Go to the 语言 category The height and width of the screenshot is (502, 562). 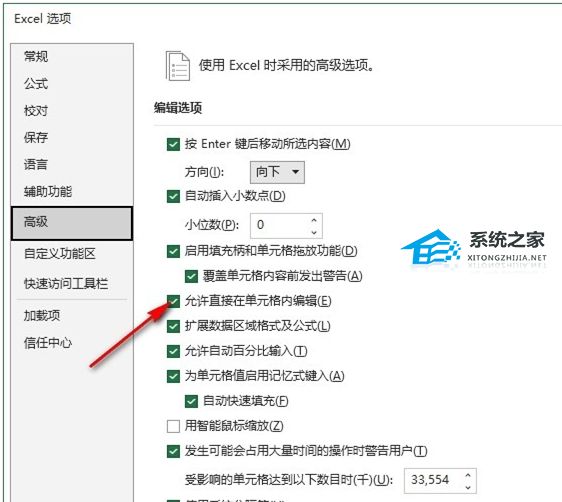(x=35, y=164)
